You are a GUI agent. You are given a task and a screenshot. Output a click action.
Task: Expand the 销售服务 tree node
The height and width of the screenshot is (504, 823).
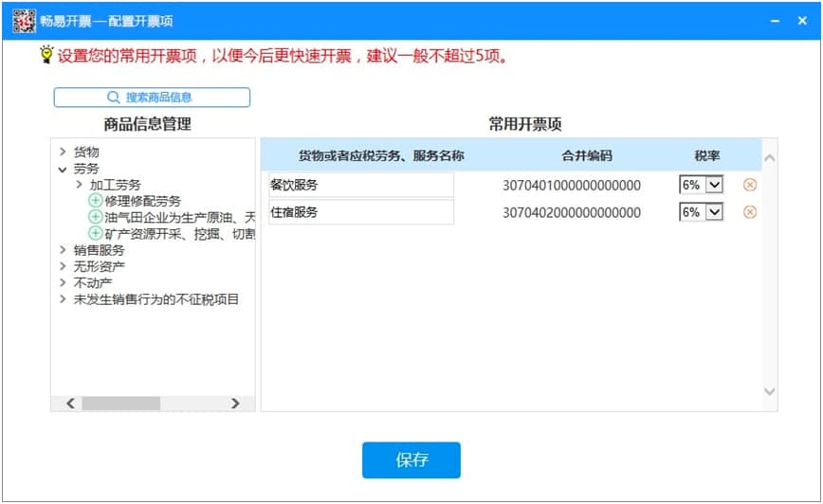(63, 250)
